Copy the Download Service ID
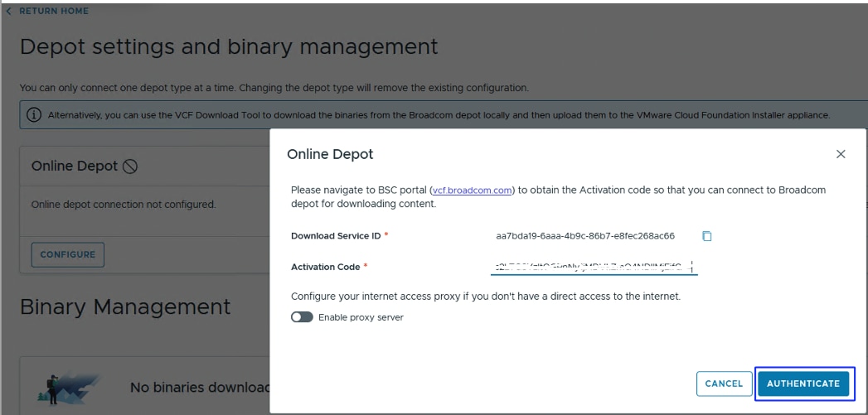Viewport: 868px width, 415px height. (x=707, y=236)
